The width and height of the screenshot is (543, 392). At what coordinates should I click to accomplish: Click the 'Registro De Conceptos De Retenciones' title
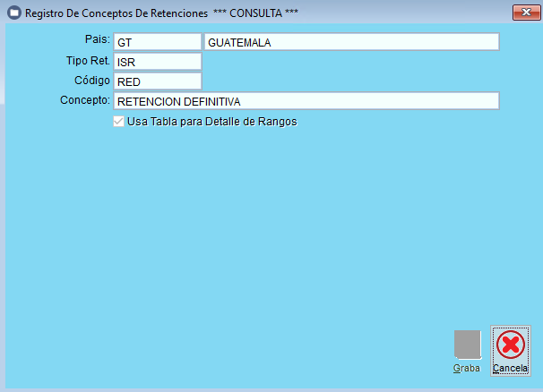pyautogui.click(x=117, y=13)
